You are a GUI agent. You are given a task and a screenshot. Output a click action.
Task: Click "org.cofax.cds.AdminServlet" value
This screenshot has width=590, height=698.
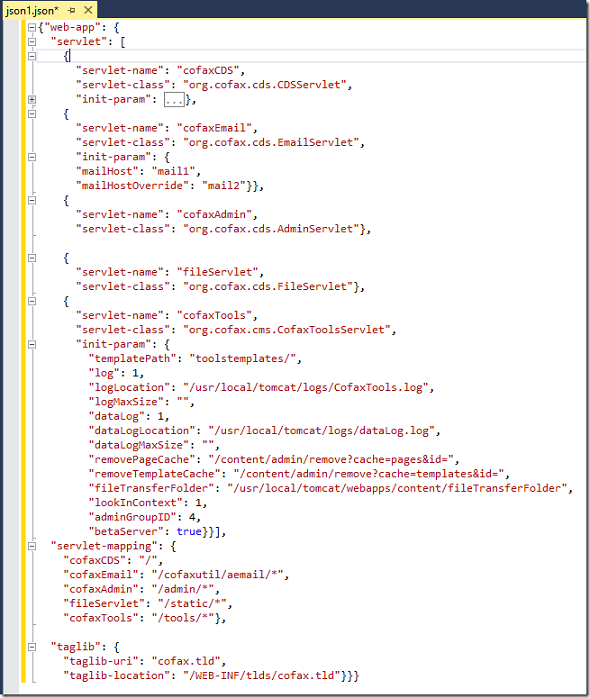(x=272, y=229)
